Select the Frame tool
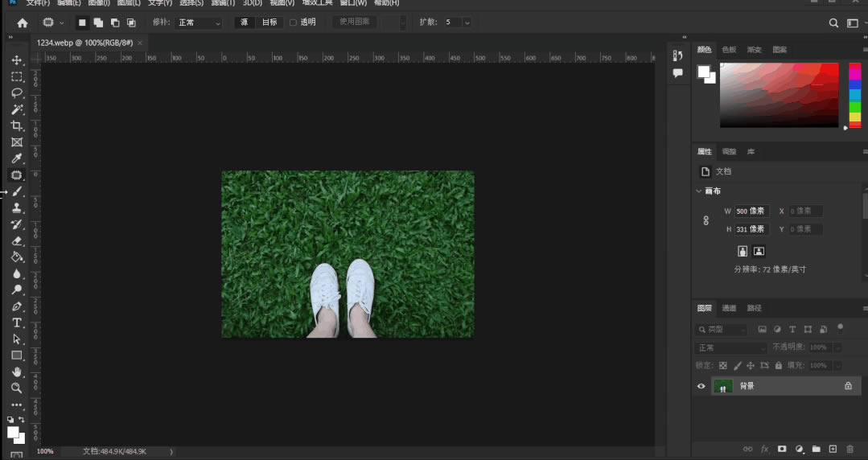The width and height of the screenshot is (868, 460). click(17, 142)
